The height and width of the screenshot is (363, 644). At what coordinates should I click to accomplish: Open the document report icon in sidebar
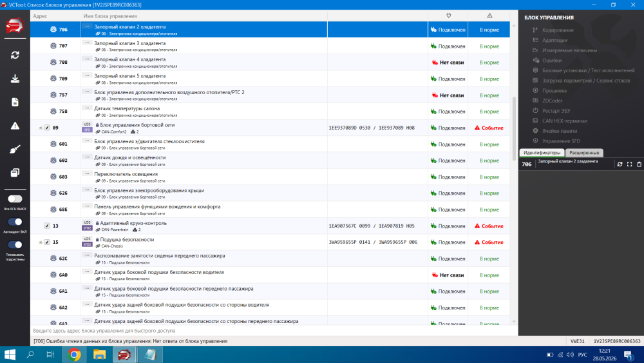coord(15,102)
